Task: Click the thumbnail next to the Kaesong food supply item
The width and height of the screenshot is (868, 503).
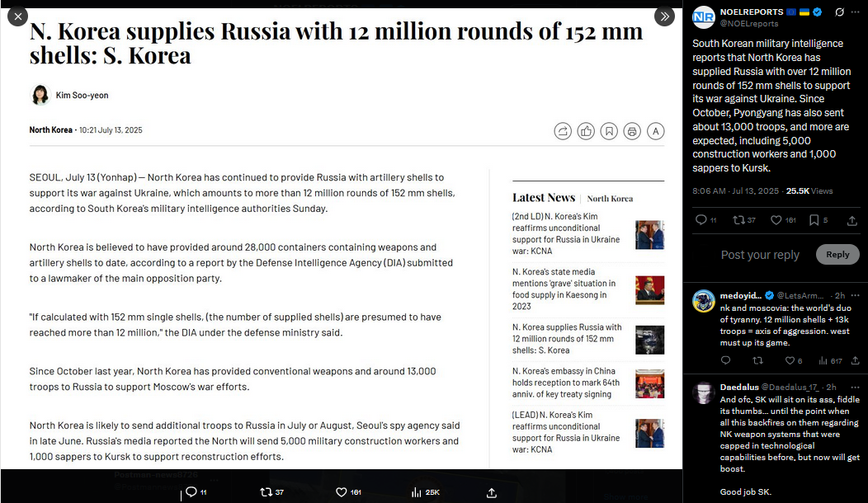Action: coord(649,290)
